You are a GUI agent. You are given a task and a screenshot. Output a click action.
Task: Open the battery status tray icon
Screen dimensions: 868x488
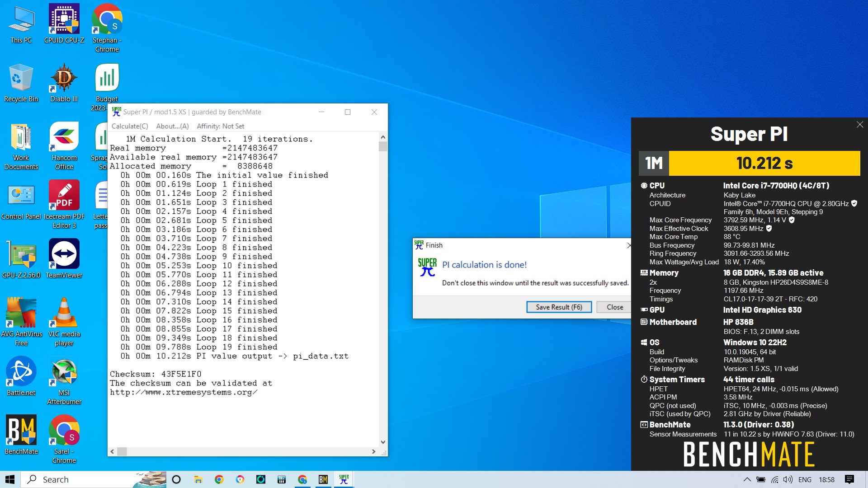coord(761,479)
